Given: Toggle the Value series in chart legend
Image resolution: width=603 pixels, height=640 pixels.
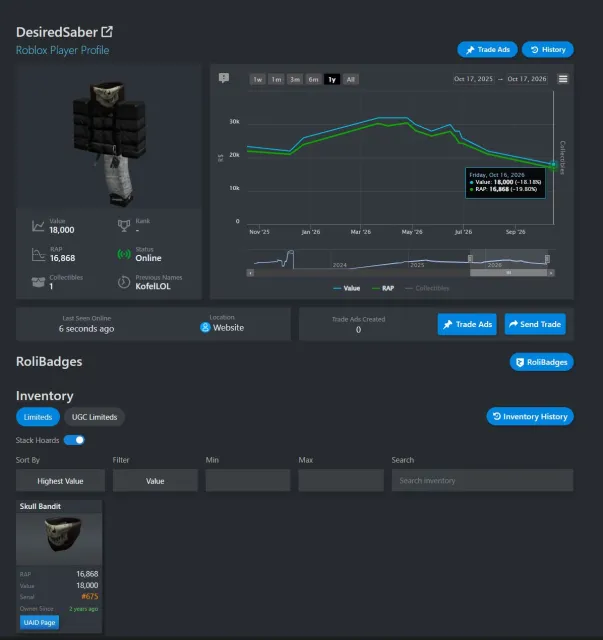Looking at the screenshot, I should point(347,288).
